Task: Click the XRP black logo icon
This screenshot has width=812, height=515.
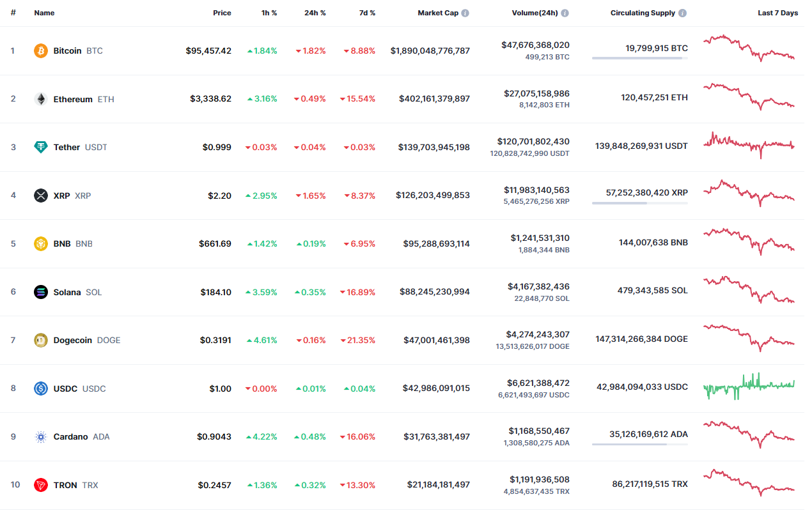Action: pos(41,196)
